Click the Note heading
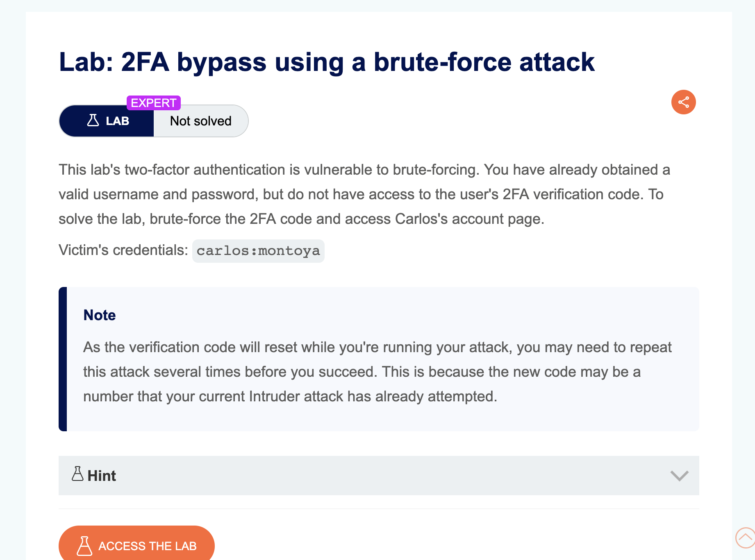 click(x=100, y=315)
